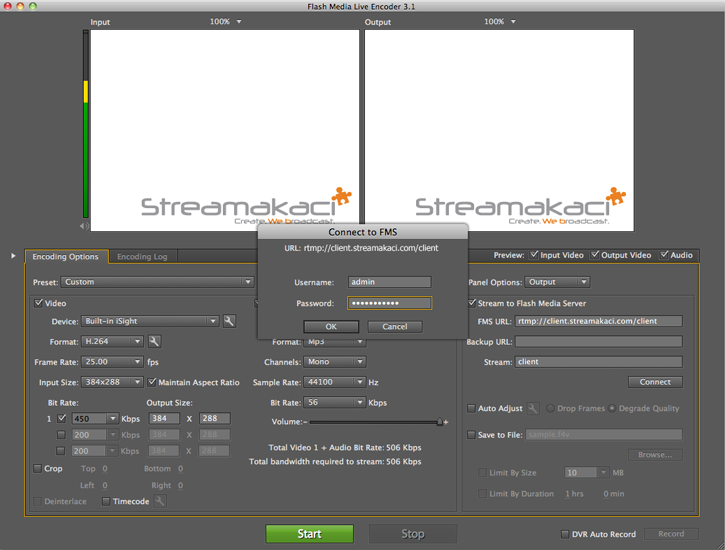The image size is (725, 550).
Task: Click text 'Total bandwidth required to stream: 506 Kbps'
Action: 335,462
